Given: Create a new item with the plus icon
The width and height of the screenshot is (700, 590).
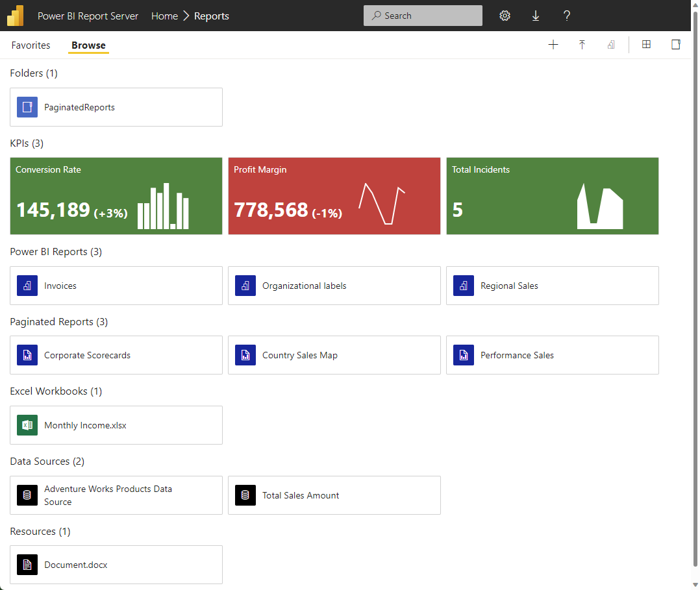Looking at the screenshot, I should coord(553,44).
